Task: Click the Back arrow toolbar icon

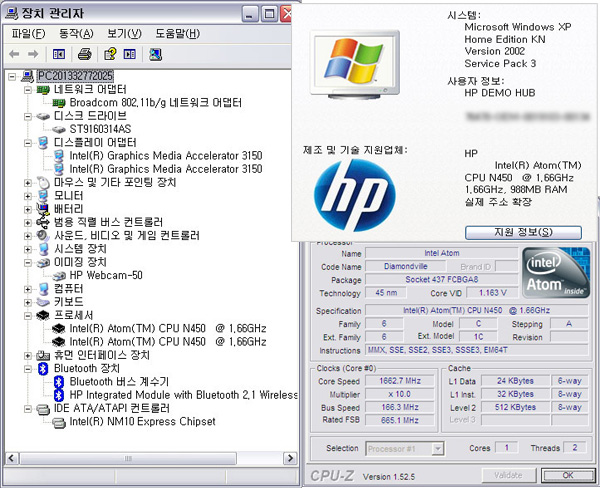Action: point(14,54)
